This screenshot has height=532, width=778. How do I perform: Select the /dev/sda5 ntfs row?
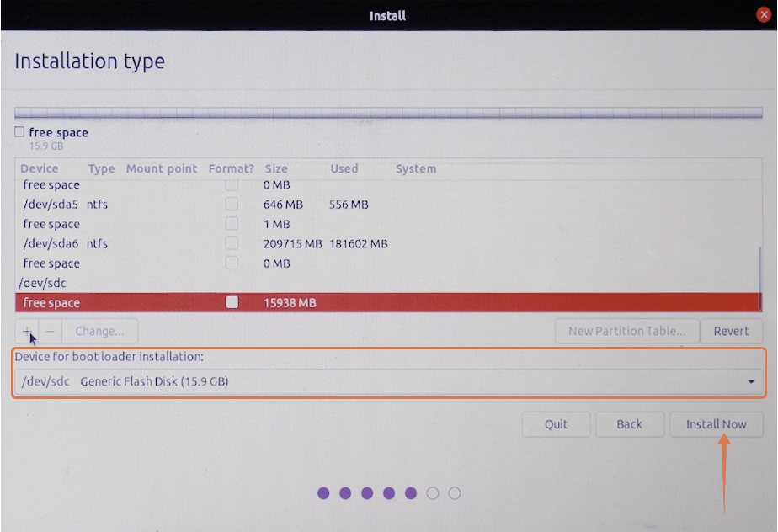[387, 205]
